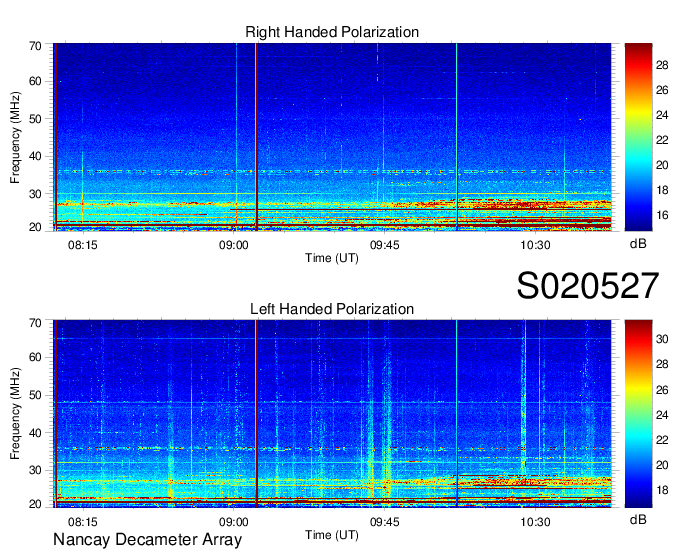Click the 09:45 tick of the top plot
The width and height of the screenshot is (680, 552).
[x=385, y=245]
